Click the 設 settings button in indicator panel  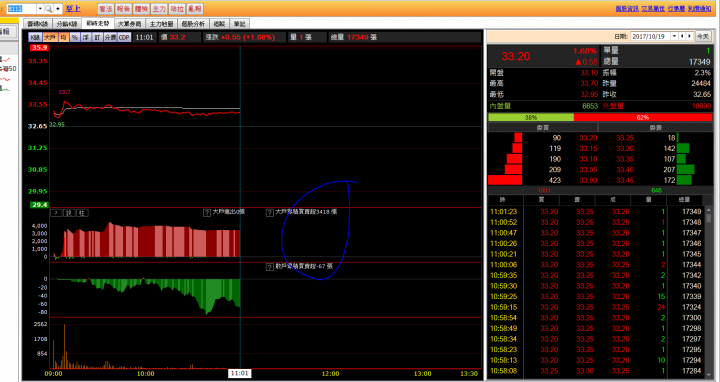pyautogui.click(x=69, y=213)
